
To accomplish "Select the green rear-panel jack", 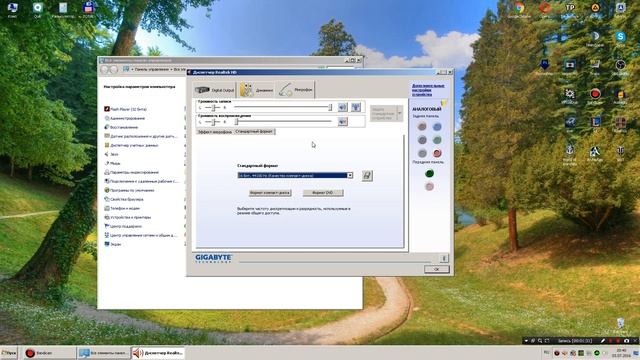I will tap(437, 140).
